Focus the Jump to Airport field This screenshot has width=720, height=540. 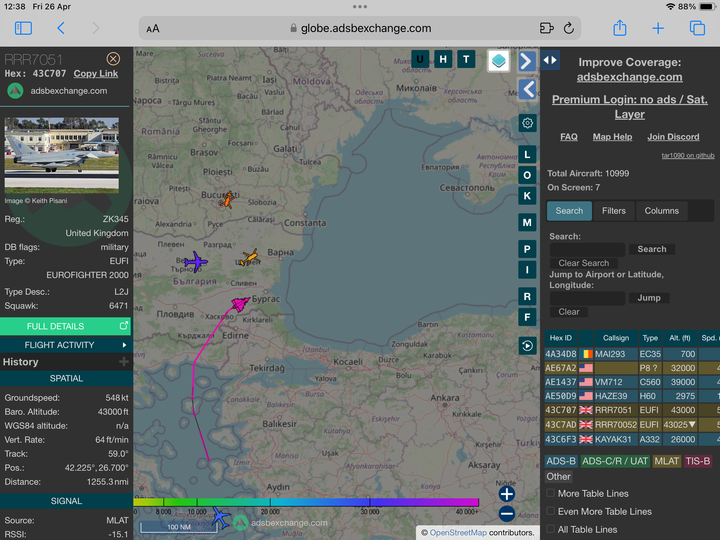pyautogui.click(x=587, y=298)
